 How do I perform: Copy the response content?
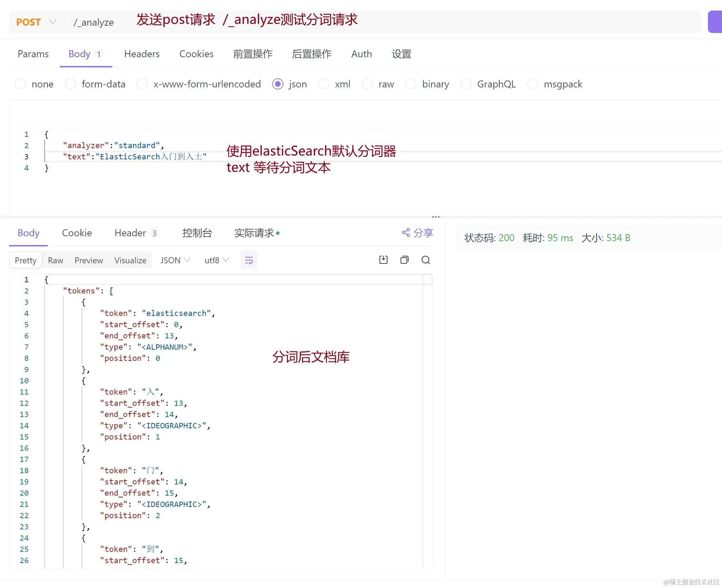(404, 260)
